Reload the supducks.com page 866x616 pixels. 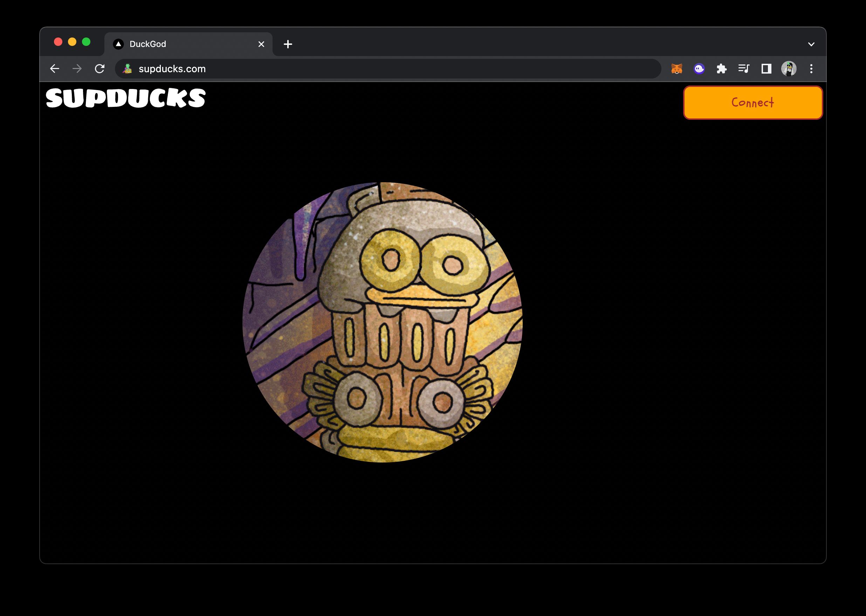(100, 69)
